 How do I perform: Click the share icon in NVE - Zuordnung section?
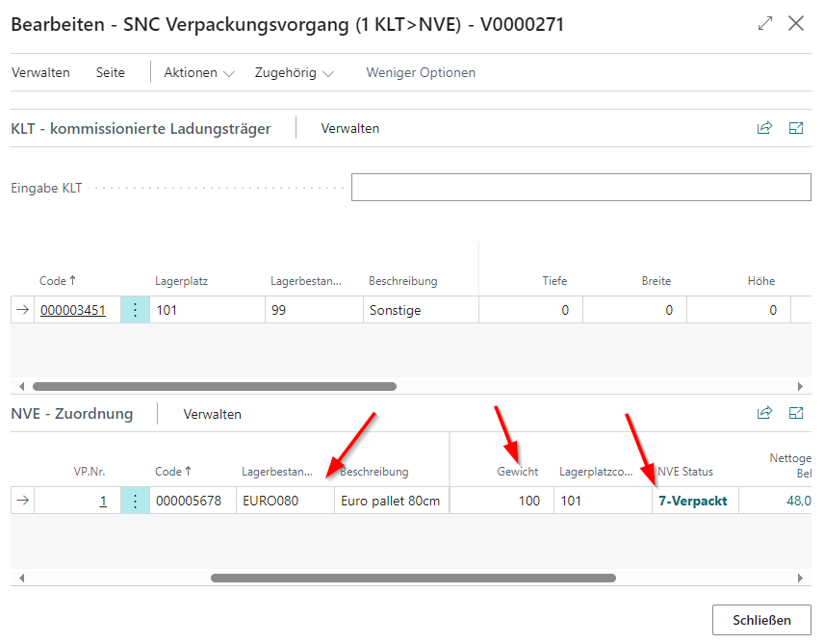point(764,413)
